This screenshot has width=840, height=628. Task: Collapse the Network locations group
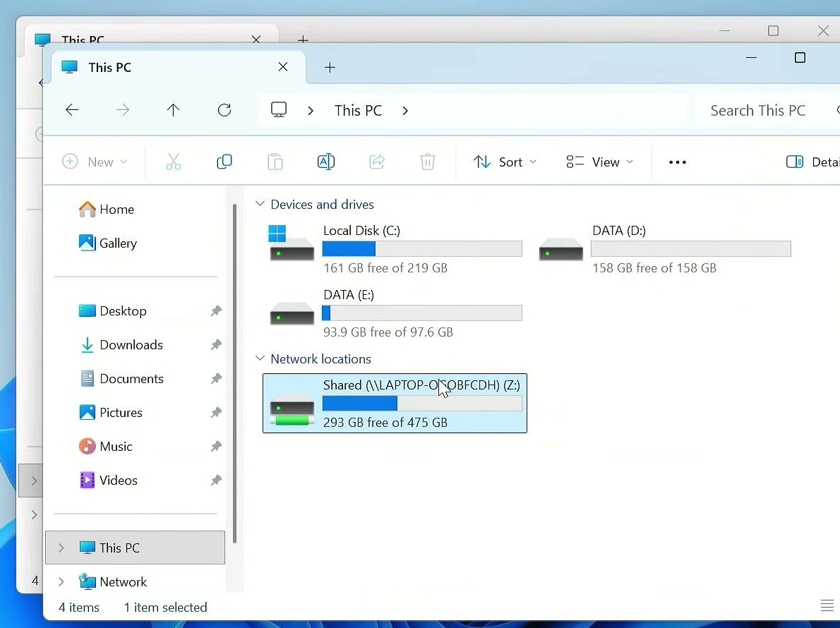(260, 358)
